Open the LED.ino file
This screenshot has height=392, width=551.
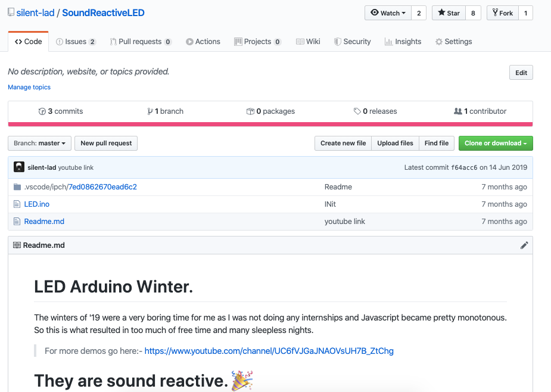[x=37, y=204]
